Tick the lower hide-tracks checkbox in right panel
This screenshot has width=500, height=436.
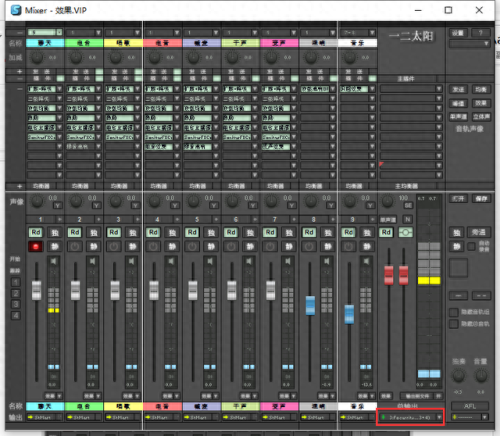point(454,324)
